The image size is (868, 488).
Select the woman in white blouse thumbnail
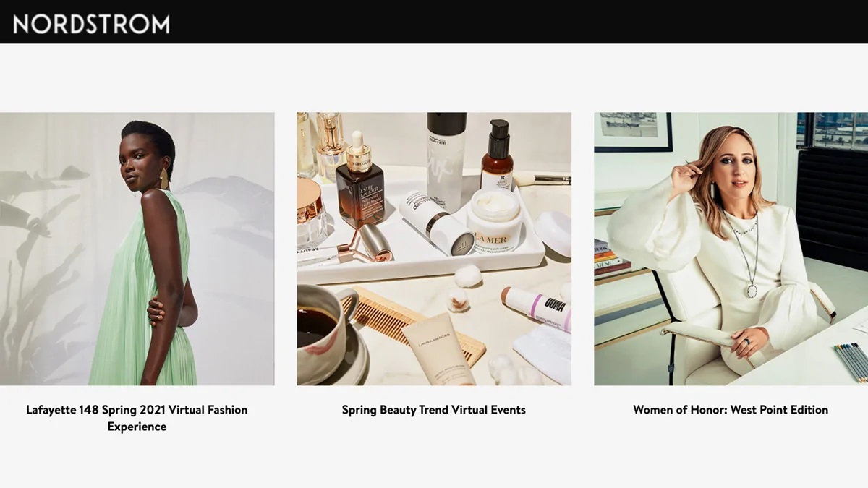coord(731,249)
